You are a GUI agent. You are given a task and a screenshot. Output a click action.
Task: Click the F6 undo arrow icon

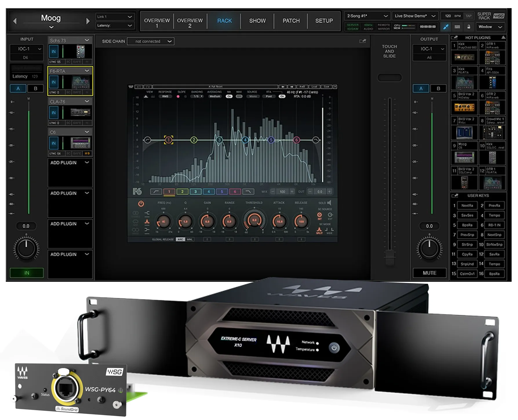coord(139,87)
